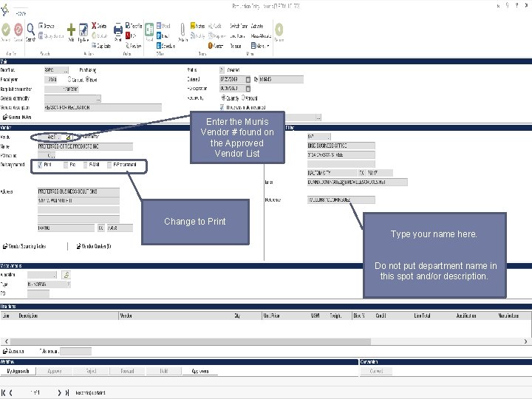Click the Browse toolbar item
This screenshot has width=532, height=399.
46,26
